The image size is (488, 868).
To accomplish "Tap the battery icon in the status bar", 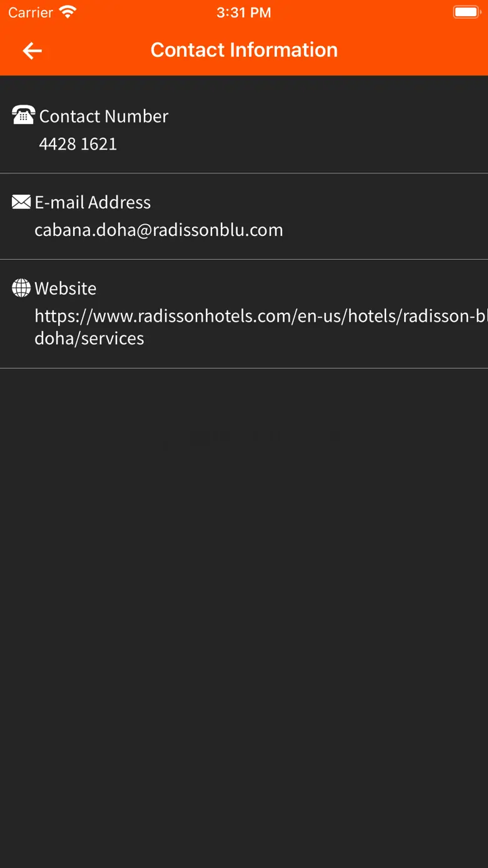I will [x=465, y=12].
